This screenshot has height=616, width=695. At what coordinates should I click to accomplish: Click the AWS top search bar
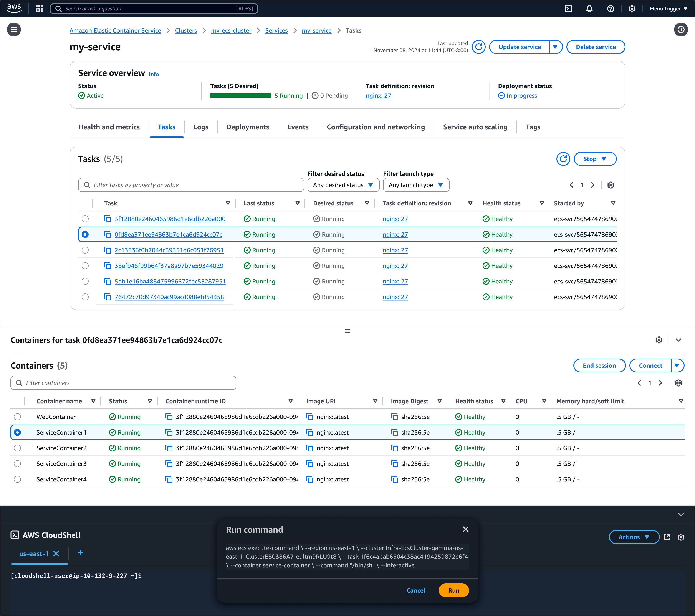[154, 8]
